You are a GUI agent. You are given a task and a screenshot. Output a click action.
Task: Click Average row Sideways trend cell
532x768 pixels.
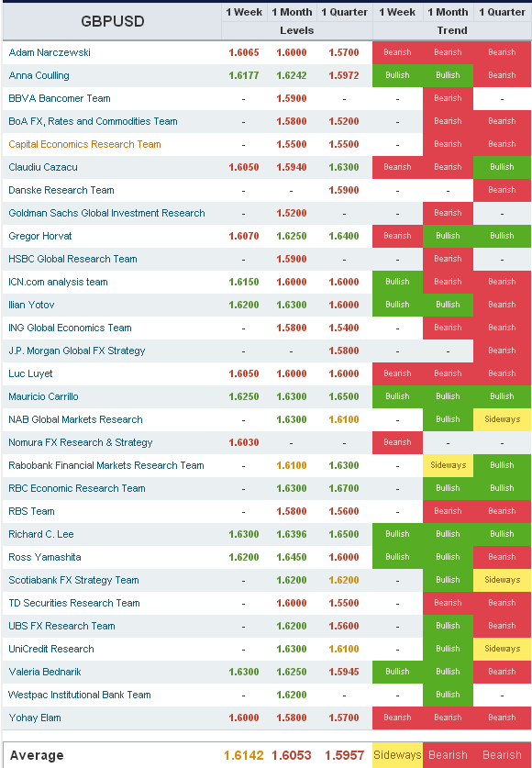[x=397, y=755]
